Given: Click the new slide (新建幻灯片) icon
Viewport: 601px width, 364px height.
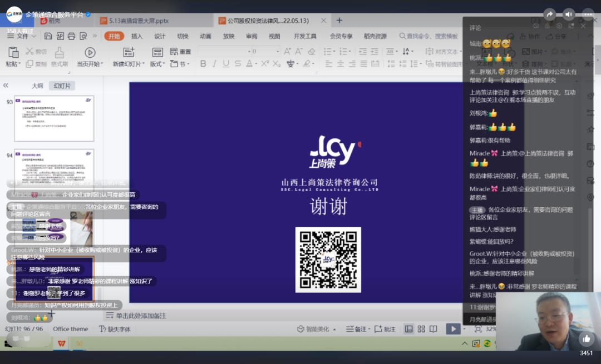Looking at the screenshot, I should [x=129, y=52].
